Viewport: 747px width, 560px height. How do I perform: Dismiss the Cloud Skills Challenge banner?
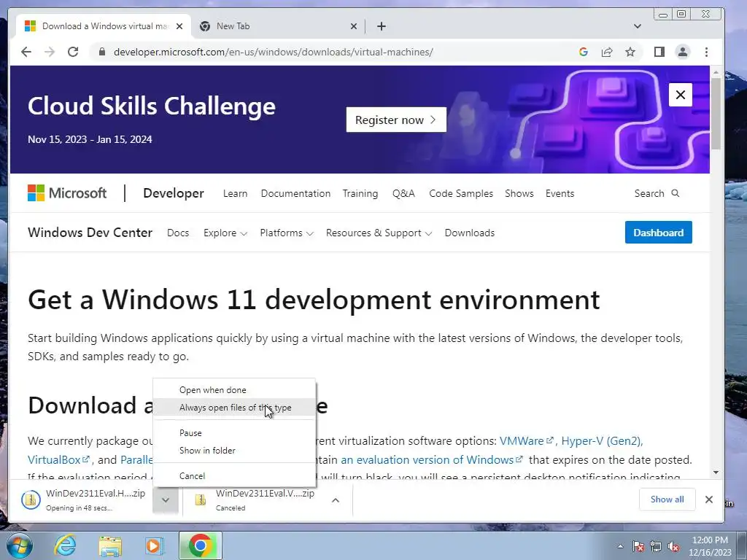pyautogui.click(x=681, y=95)
